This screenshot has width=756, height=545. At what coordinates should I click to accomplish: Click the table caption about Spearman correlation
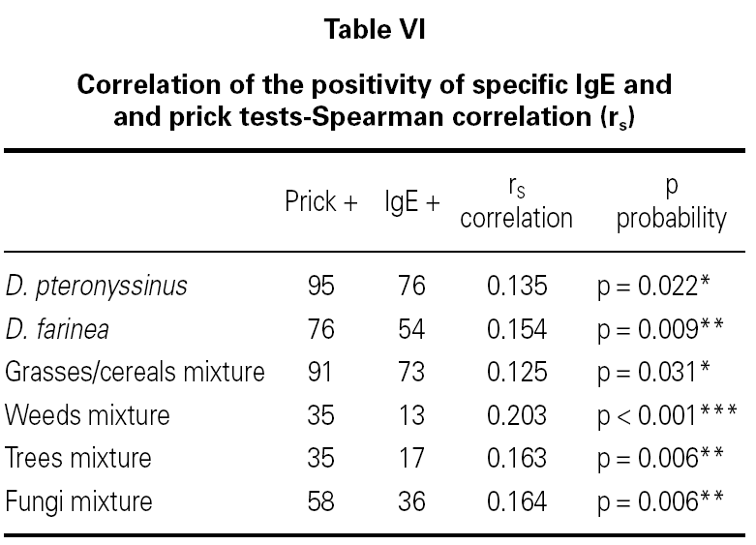pos(374,101)
